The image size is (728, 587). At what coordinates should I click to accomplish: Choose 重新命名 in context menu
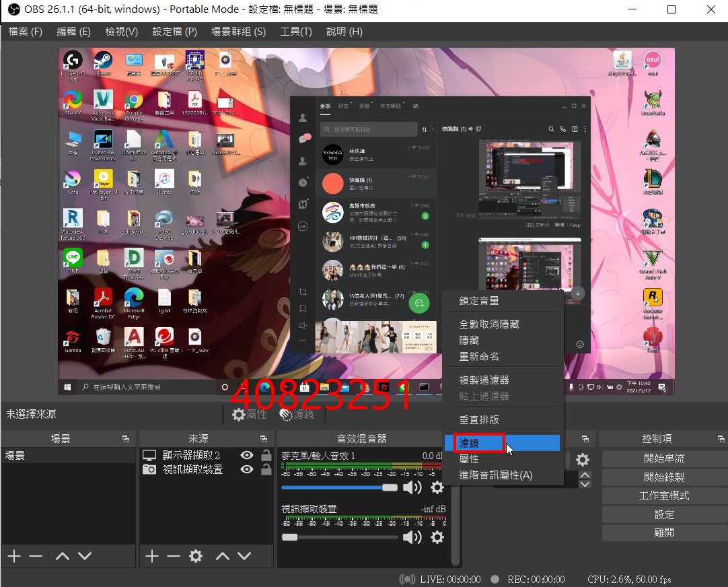pyautogui.click(x=502, y=357)
